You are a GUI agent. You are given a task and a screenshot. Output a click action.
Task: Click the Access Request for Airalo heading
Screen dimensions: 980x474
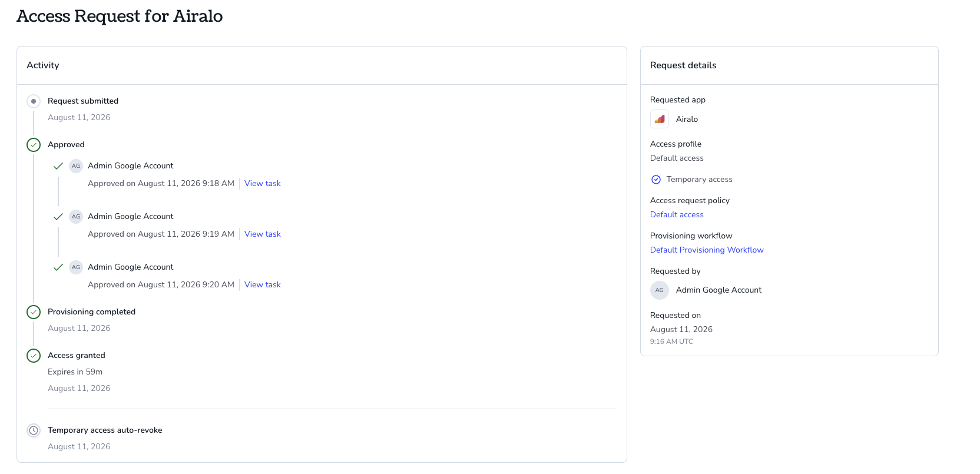click(120, 16)
